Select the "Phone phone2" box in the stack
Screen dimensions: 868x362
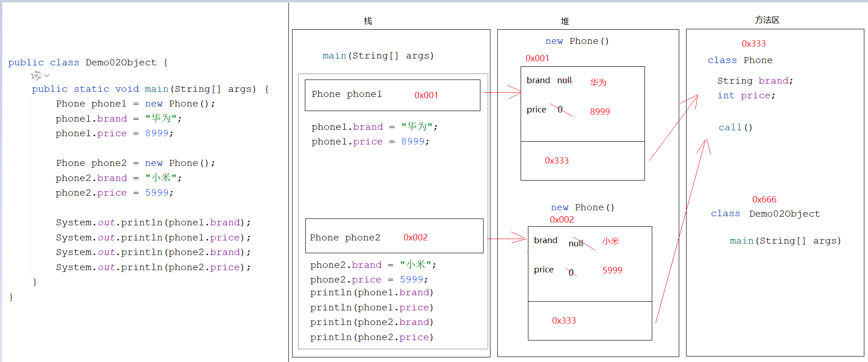[x=394, y=236]
